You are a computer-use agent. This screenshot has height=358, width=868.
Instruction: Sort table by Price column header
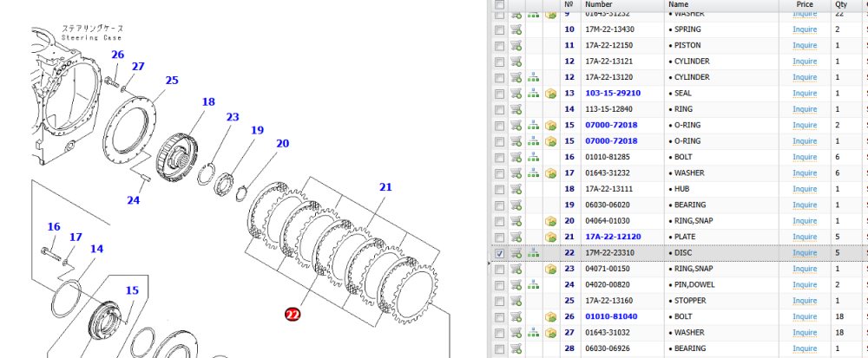coord(805,3)
